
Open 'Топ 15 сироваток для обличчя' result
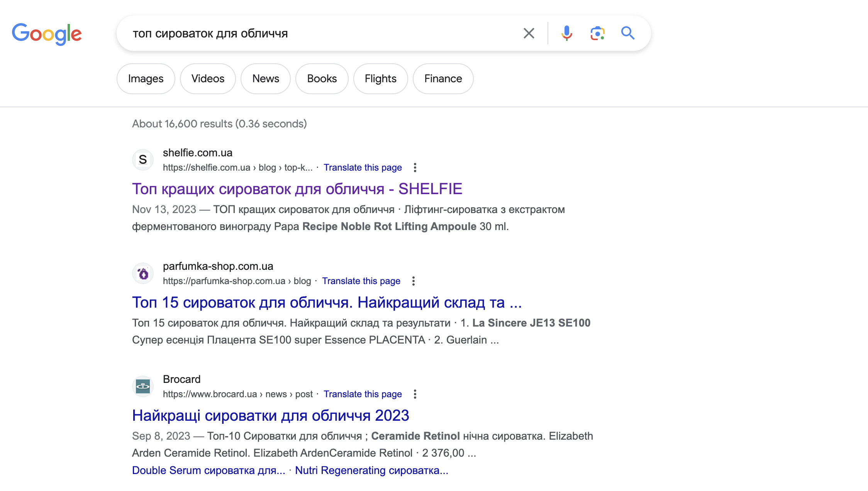[x=326, y=303]
